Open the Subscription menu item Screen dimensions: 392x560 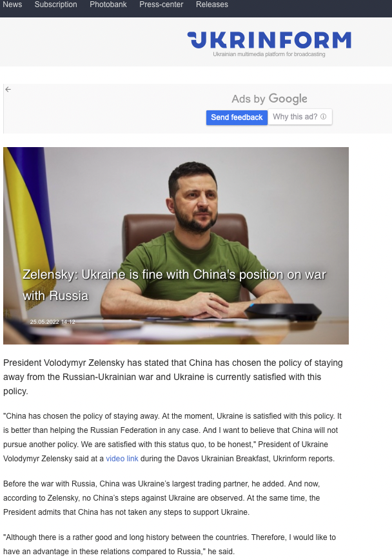[x=55, y=5]
